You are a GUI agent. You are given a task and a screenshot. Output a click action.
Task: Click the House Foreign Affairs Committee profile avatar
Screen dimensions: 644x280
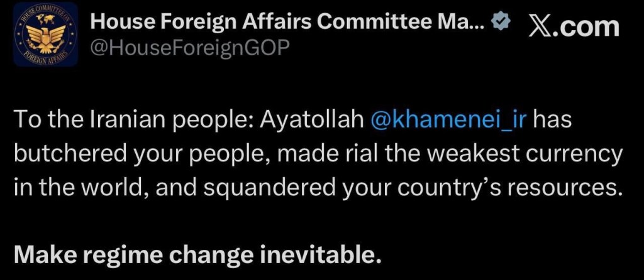(x=45, y=35)
